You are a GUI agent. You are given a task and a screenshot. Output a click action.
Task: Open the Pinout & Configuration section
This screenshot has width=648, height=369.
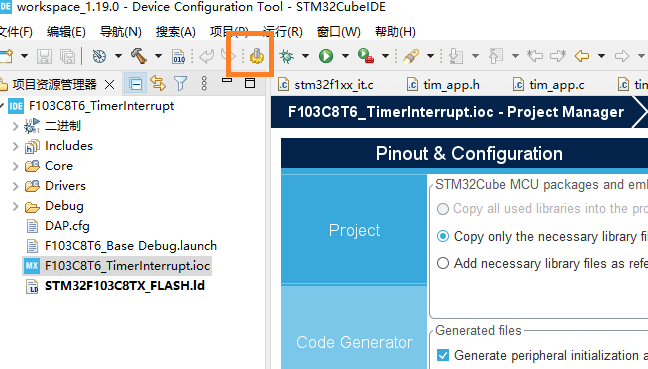point(469,154)
